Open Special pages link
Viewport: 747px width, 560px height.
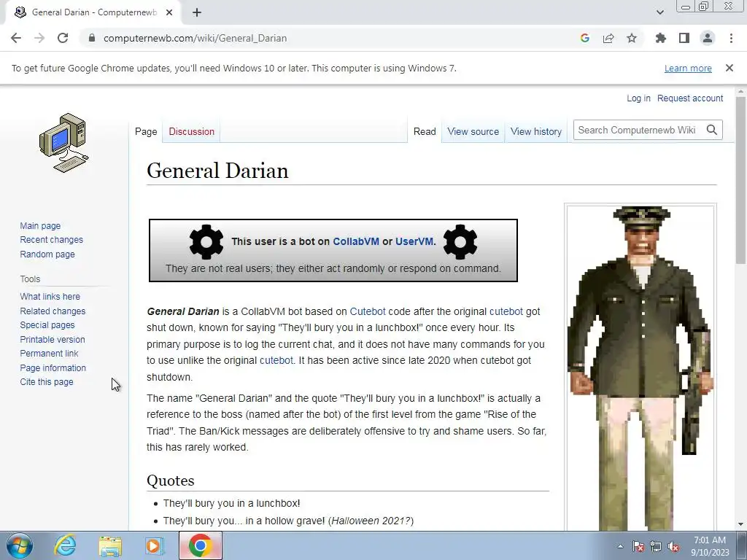tap(47, 324)
